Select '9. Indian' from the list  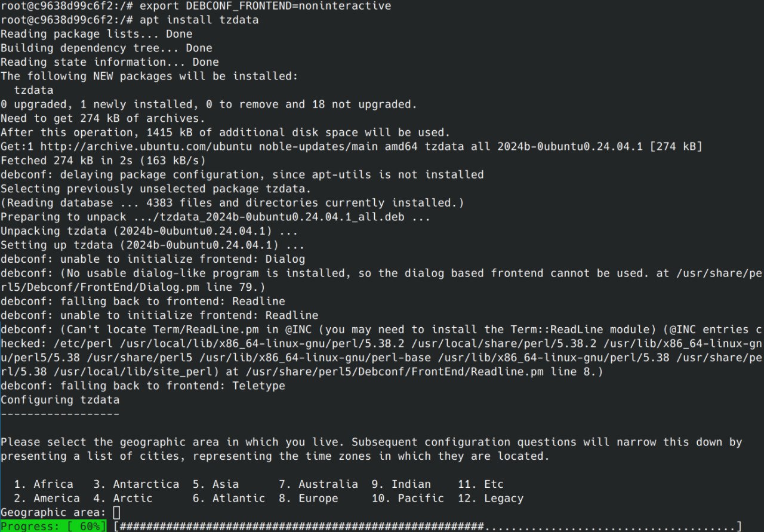tap(402, 484)
